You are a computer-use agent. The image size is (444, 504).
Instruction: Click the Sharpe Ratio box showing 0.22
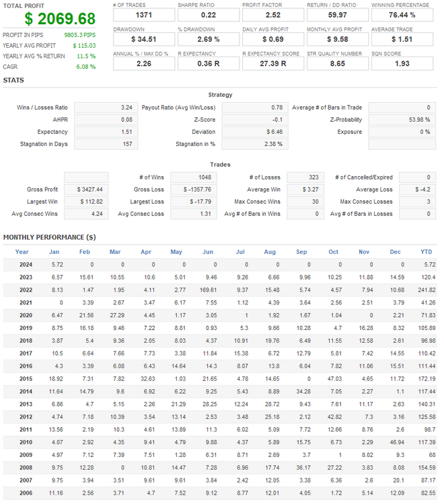tap(209, 15)
